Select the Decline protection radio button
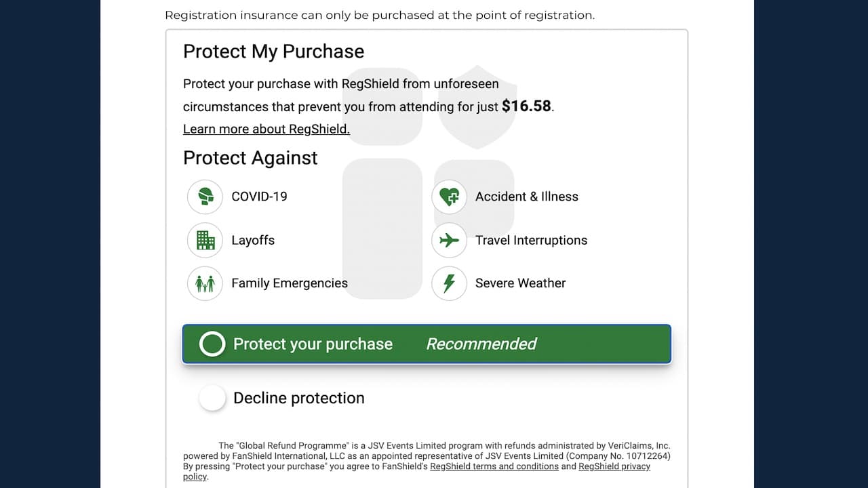The image size is (868, 488). pyautogui.click(x=212, y=398)
